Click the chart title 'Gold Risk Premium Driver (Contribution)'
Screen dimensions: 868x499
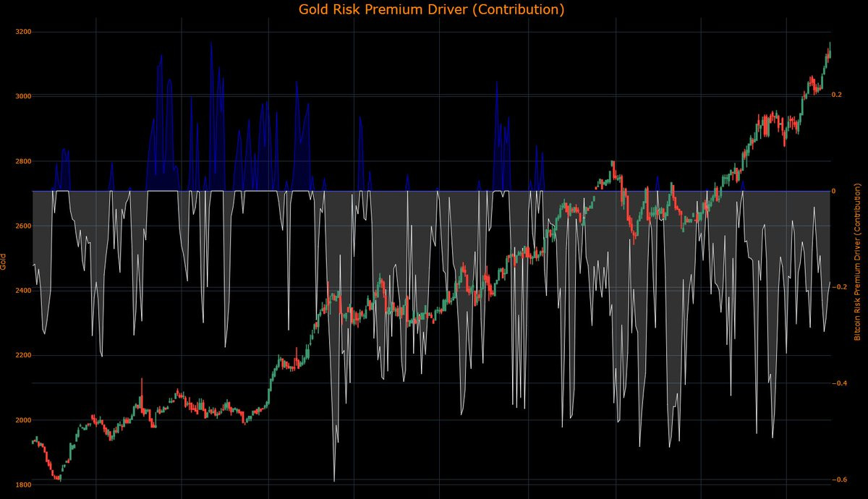click(x=431, y=10)
